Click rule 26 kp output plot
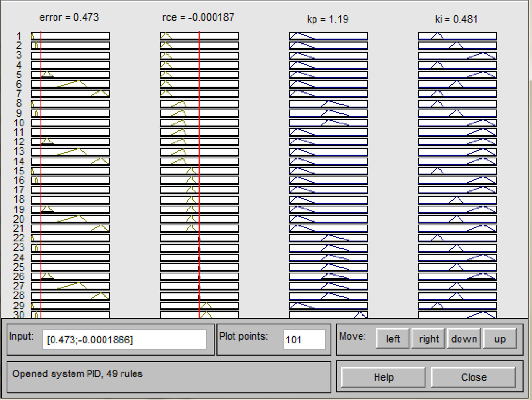The height and width of the screenshot is (400, 532). point(328,276)
